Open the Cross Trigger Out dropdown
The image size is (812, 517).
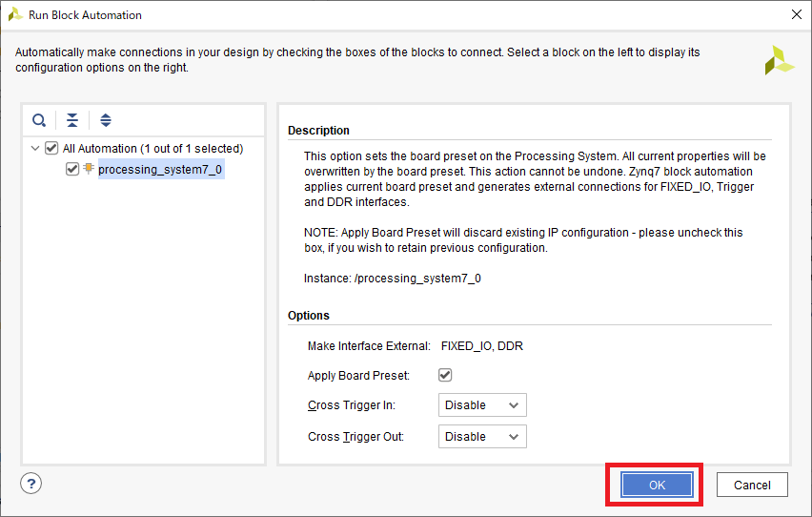pos(482,437)
